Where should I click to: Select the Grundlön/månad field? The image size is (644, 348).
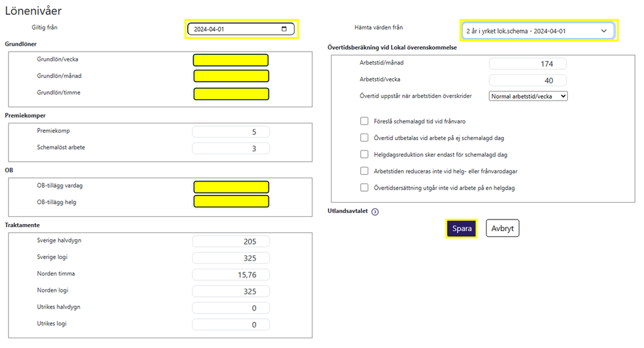tap(230, 76)
